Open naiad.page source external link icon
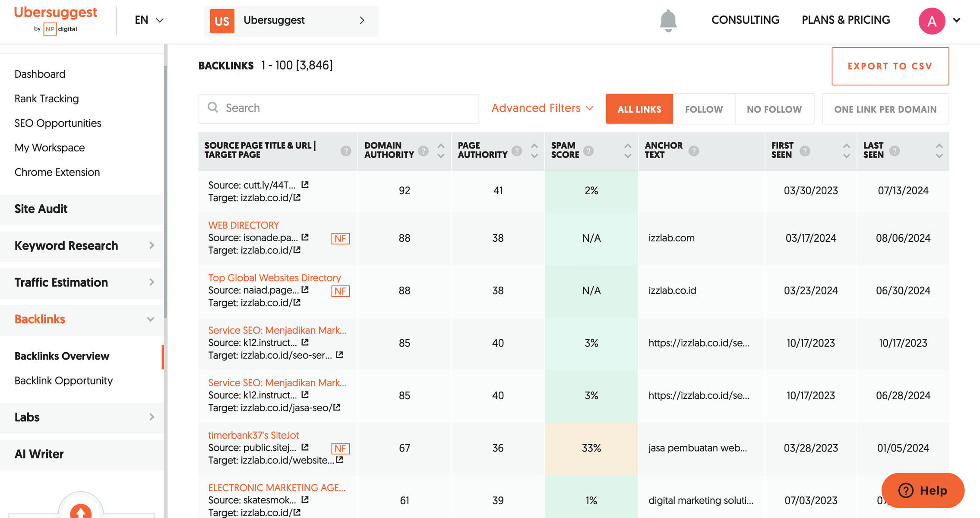Screen dimensions: 980x518 coord(305,290)
